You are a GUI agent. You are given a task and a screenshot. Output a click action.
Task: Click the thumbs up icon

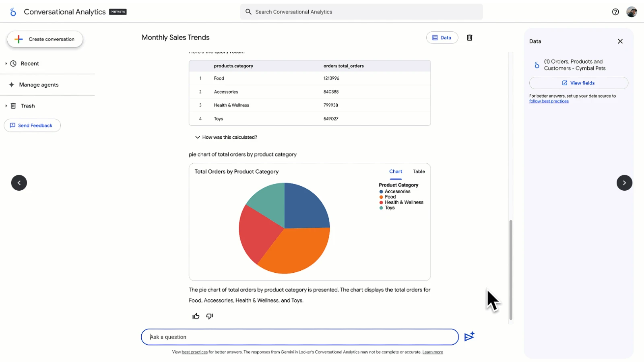tap(196, 316)
